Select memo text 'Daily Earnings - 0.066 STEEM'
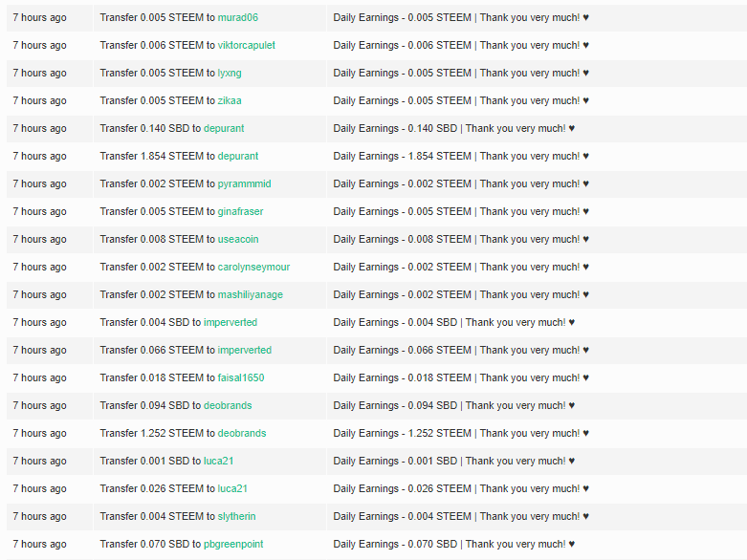The height and width of the screenshot is (560, 747). [x=402, y=350]
